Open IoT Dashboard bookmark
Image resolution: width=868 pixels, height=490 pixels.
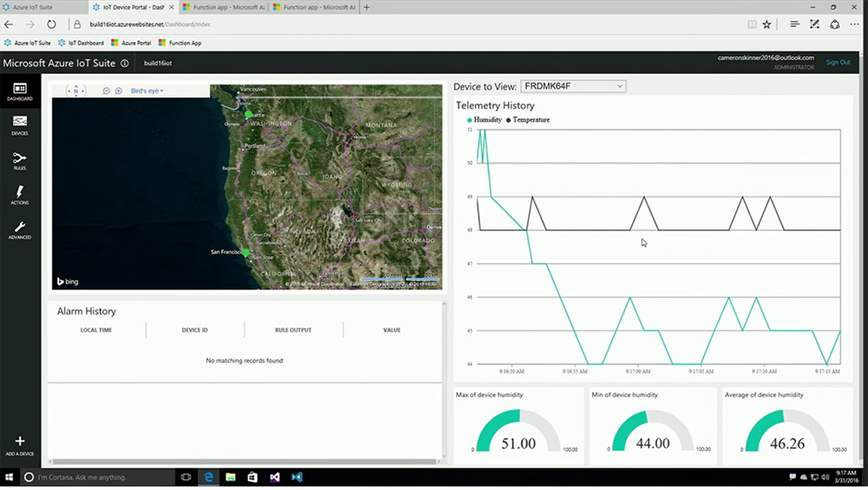81,43
